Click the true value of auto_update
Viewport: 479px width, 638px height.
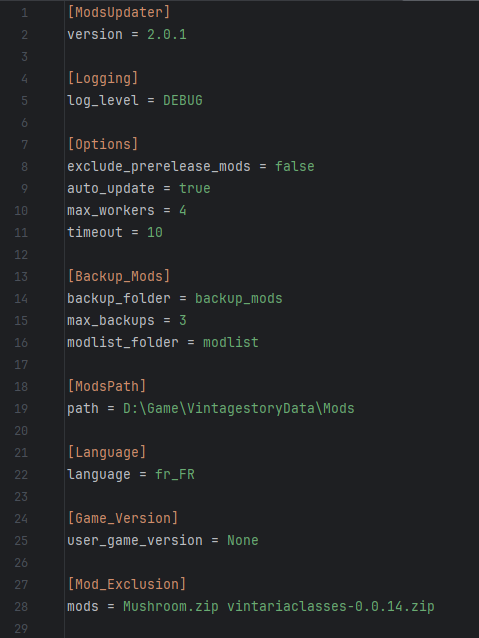tap(195, 188)
